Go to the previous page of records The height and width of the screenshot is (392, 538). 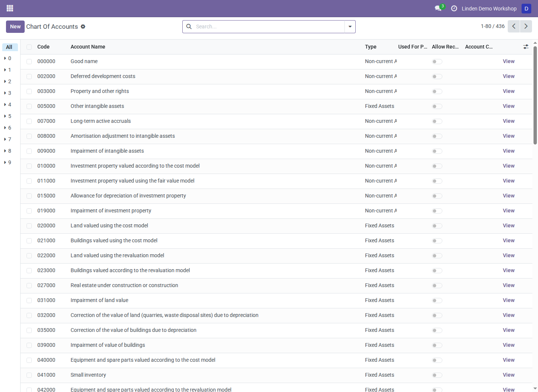514,26
